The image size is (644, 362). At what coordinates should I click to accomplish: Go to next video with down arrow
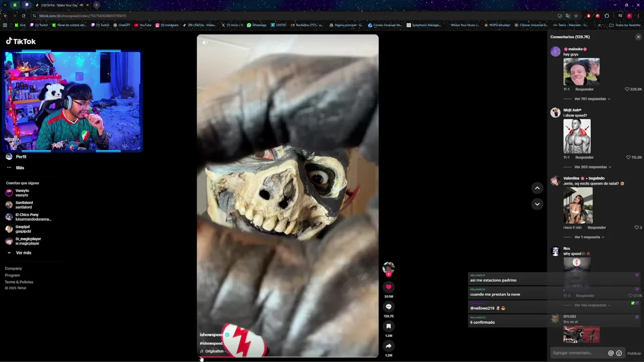pyautogui.click(x=537, y=204)
